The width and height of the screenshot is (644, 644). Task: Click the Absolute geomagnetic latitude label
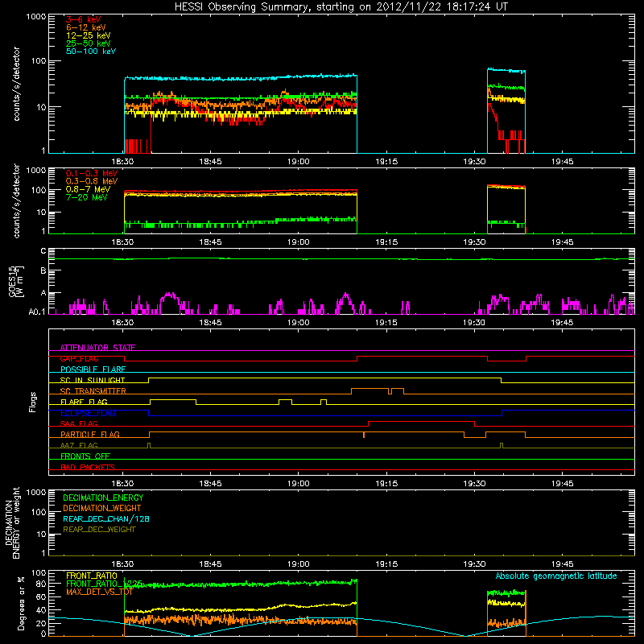(x=556, y=576)
